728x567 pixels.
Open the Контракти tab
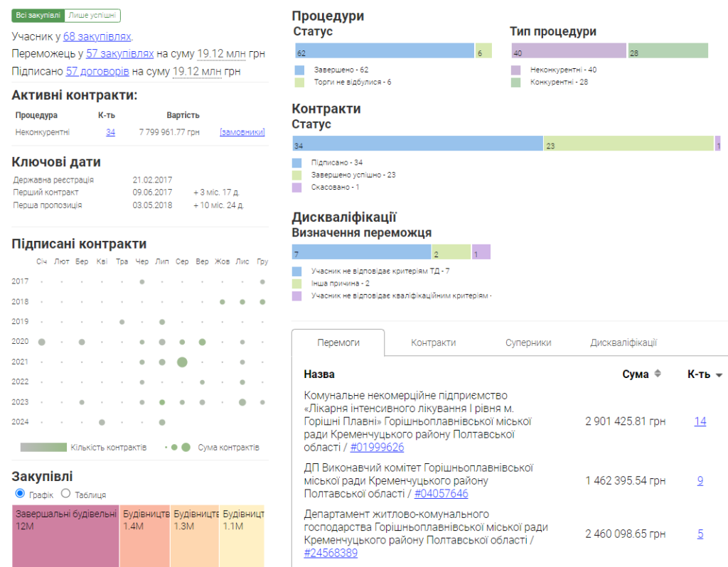click(433, 342)
